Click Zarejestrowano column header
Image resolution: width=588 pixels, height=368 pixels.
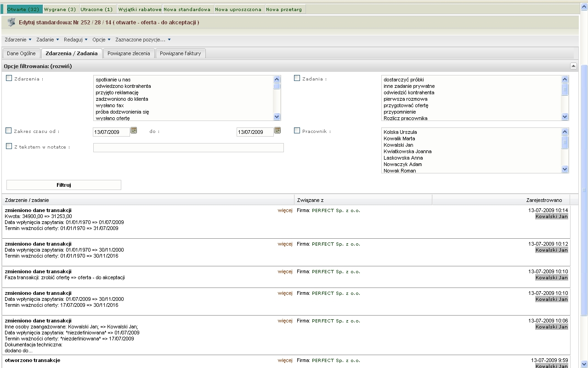[x=501, y=200]
